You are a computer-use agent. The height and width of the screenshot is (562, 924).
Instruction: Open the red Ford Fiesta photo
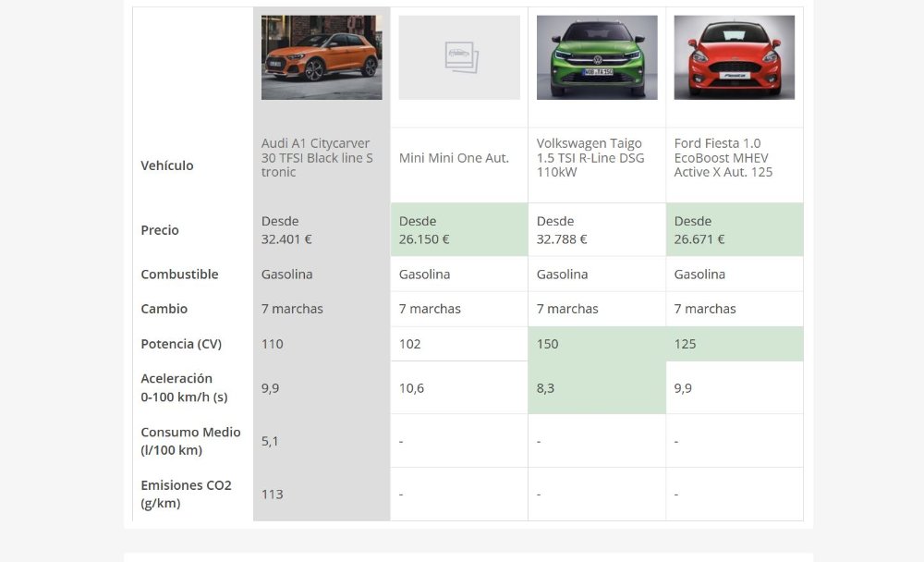(x=734, y=57)
